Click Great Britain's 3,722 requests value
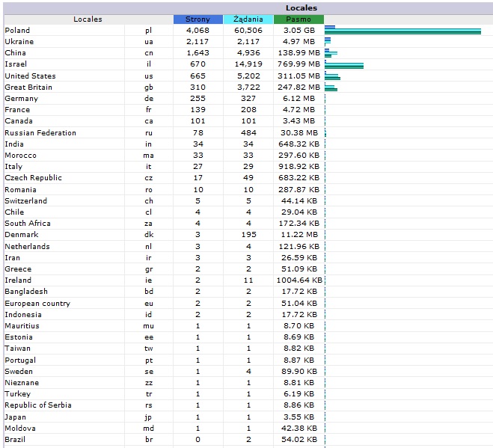The height and width of the screenshot is (448, 493). coord(248,88)
